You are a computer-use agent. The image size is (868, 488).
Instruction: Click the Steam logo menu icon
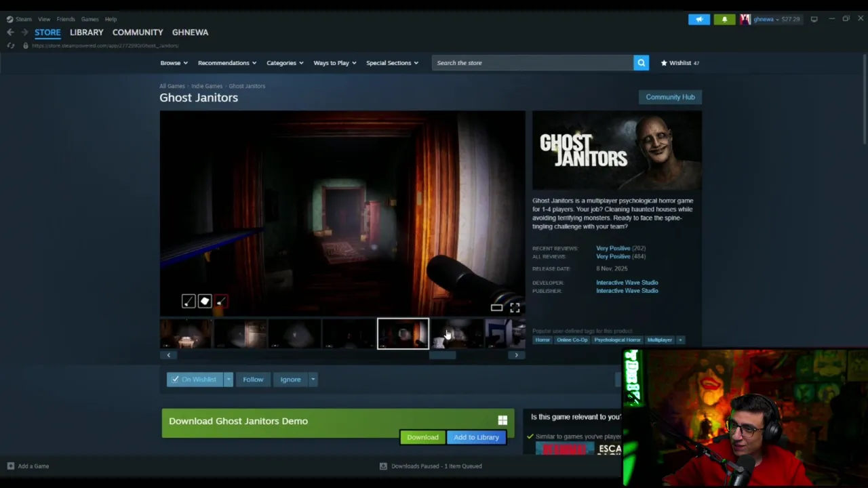click(x=9, y=19)
